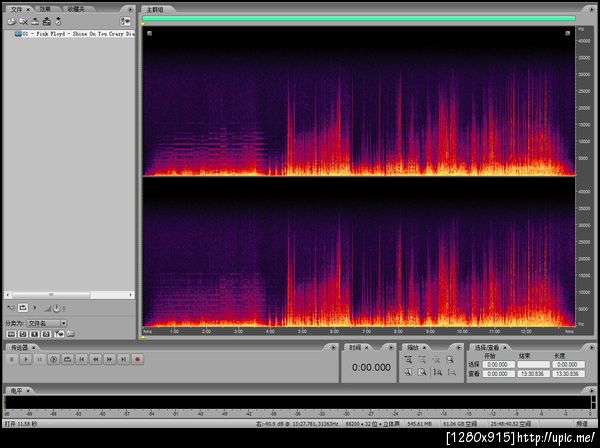This screenshot has height=448, width=600.
Task: Click the view end field showing 13:30.836
Action: (533, 374)
